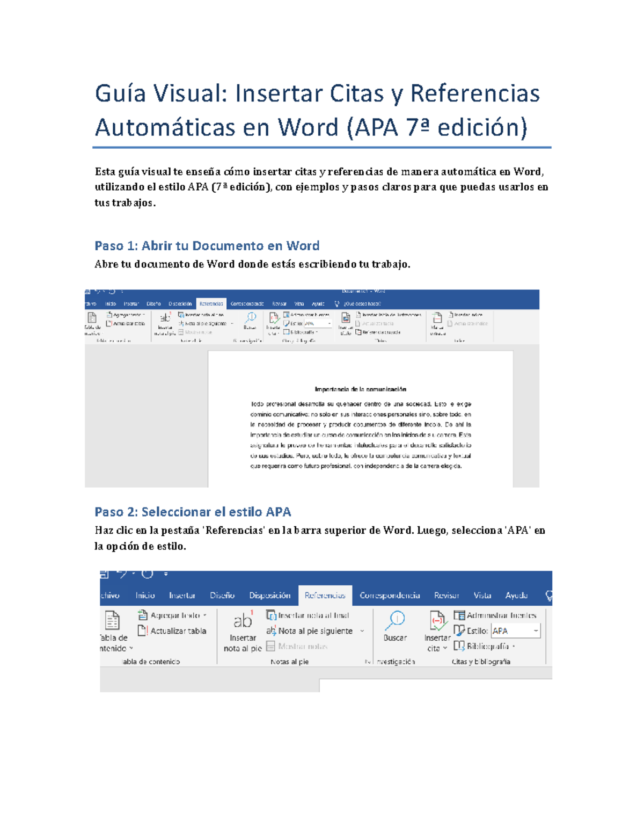Click the Save icon in Paso 2 ribbon
This screenshot has width=644, height=834.
tap(104, 574)
